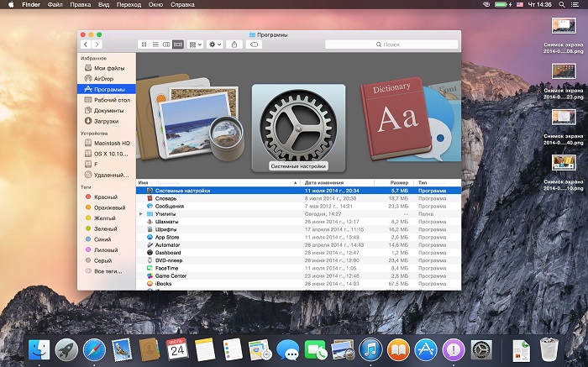Select the FaceTime row in the list
The height and width of the screenshot is (367, 588).
[298, 268]
